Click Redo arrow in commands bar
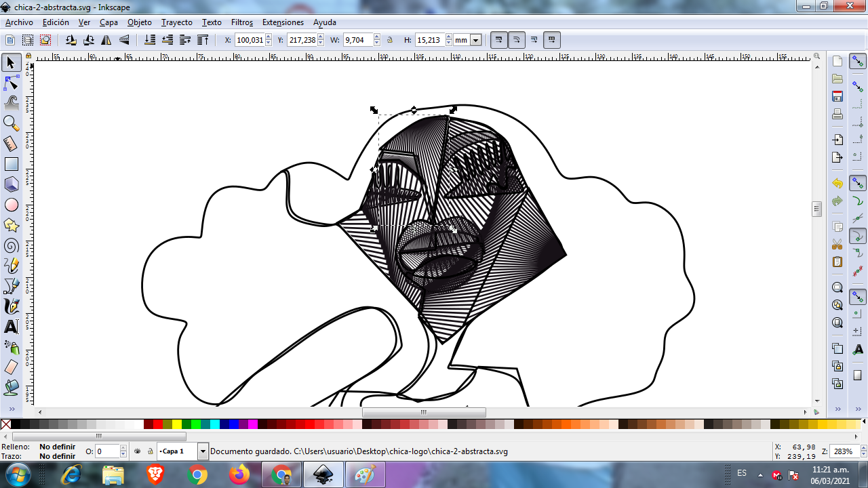The image size is (868, 488). pos(837,201)
